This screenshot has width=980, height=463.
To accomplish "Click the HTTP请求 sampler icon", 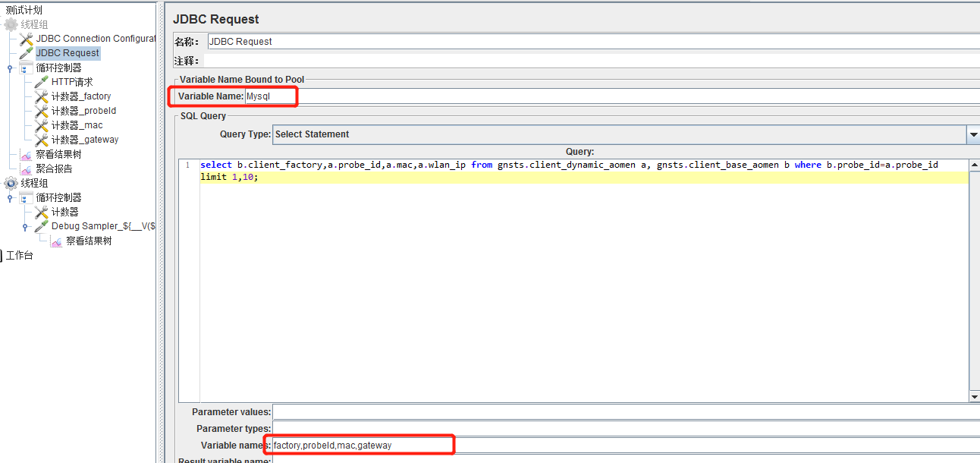I will coord(39,81).
